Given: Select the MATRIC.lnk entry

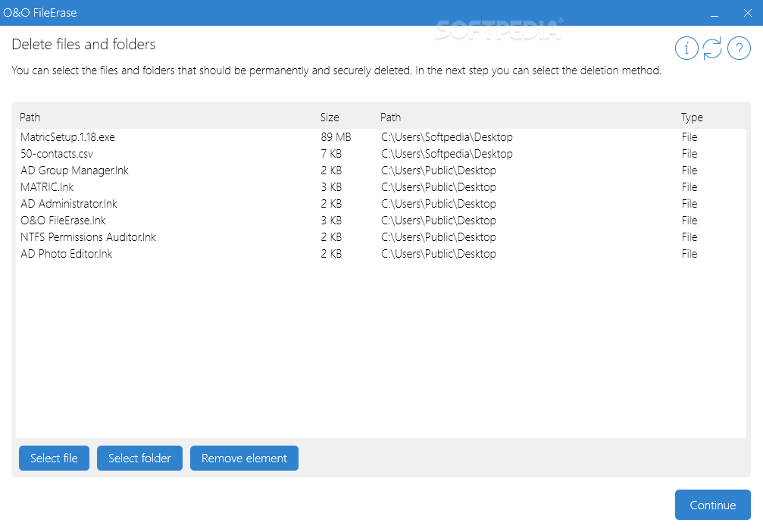Looking at the screenshot, I should (381, 187).
